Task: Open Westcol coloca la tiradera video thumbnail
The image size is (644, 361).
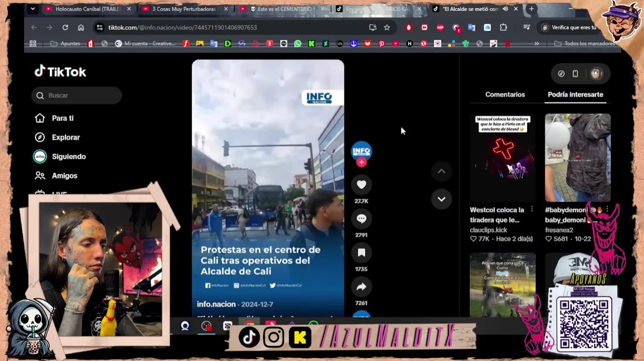Action: (502, 157)
